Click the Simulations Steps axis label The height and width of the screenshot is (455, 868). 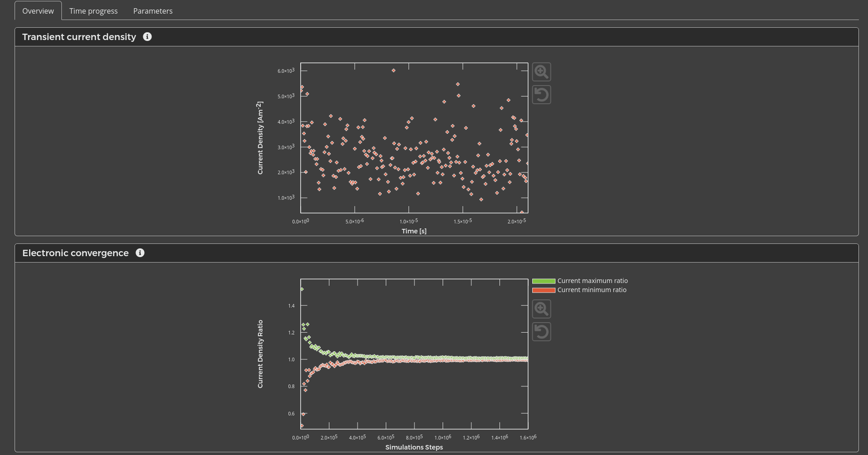pyautogui.click(x=414, y=447)
